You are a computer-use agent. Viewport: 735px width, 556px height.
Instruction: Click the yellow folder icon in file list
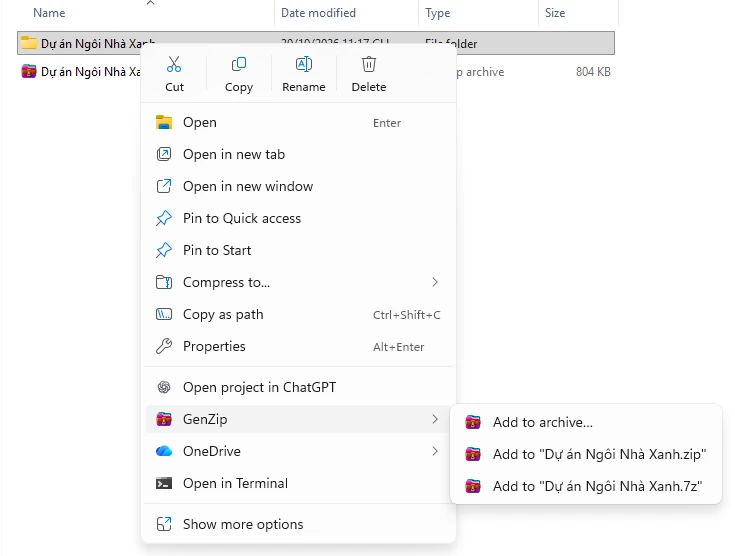click(29, 43)
